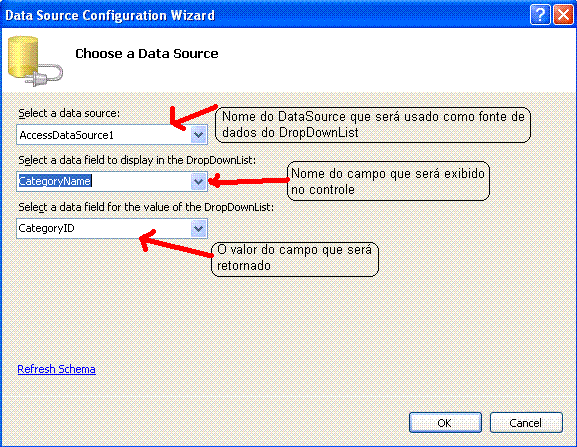Click the 'Select a data source' label
This screenshot has height=447, width=577.
coord(69,113)
